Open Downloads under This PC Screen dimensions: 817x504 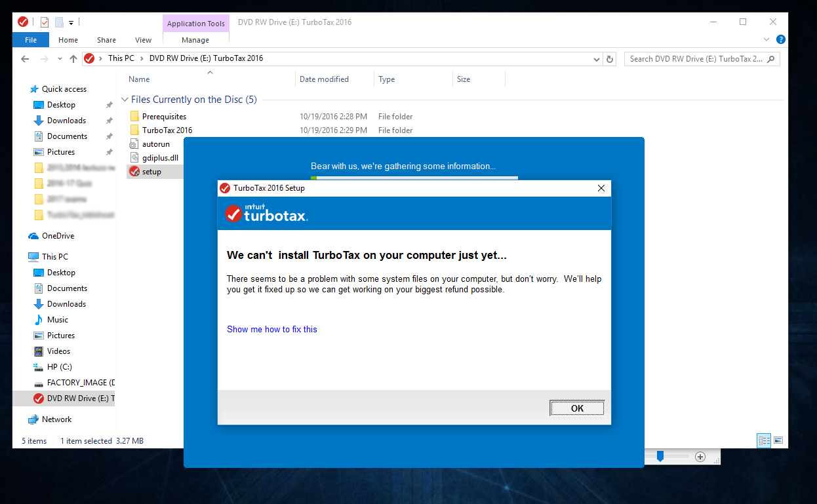pos(66,304)
